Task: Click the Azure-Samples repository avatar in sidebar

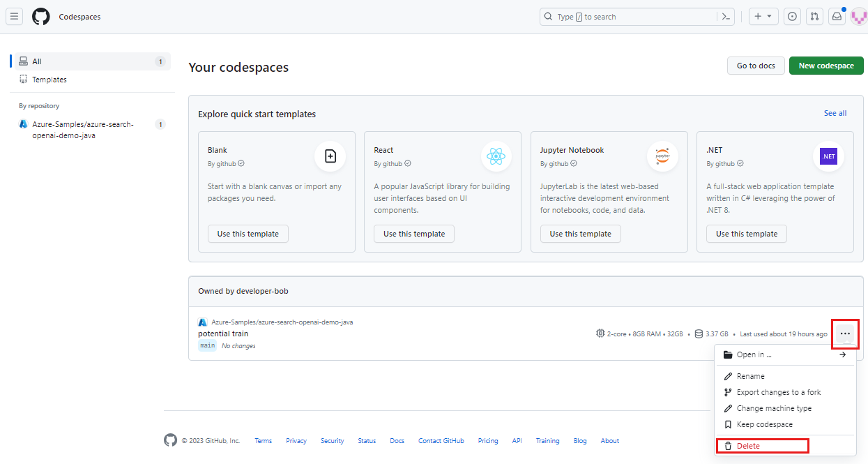Action: coord(22,124)
